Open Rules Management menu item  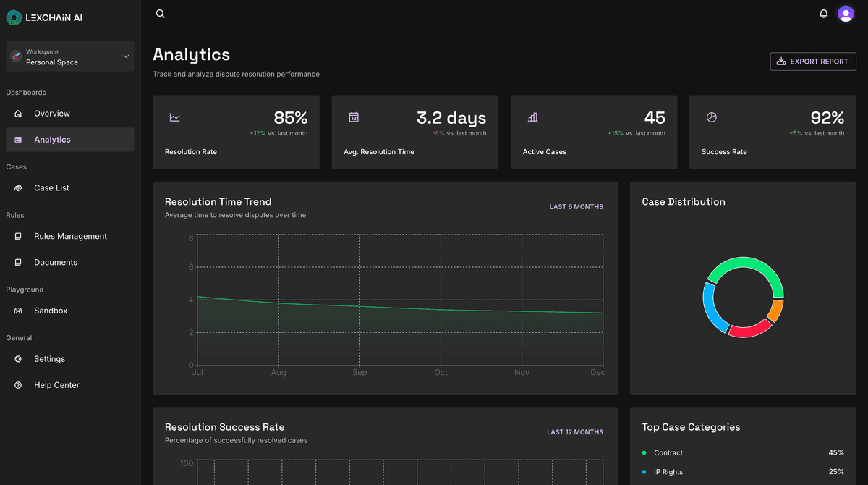tap(70, 237)
